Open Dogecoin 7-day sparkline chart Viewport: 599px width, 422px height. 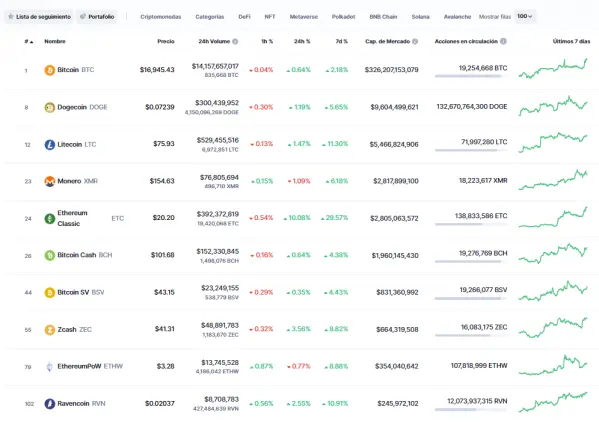tap(553, 106)
